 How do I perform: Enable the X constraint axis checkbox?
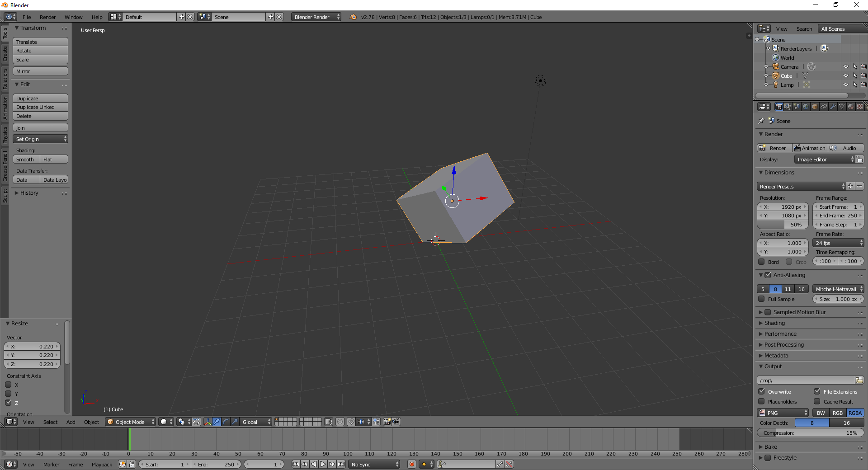8,385
